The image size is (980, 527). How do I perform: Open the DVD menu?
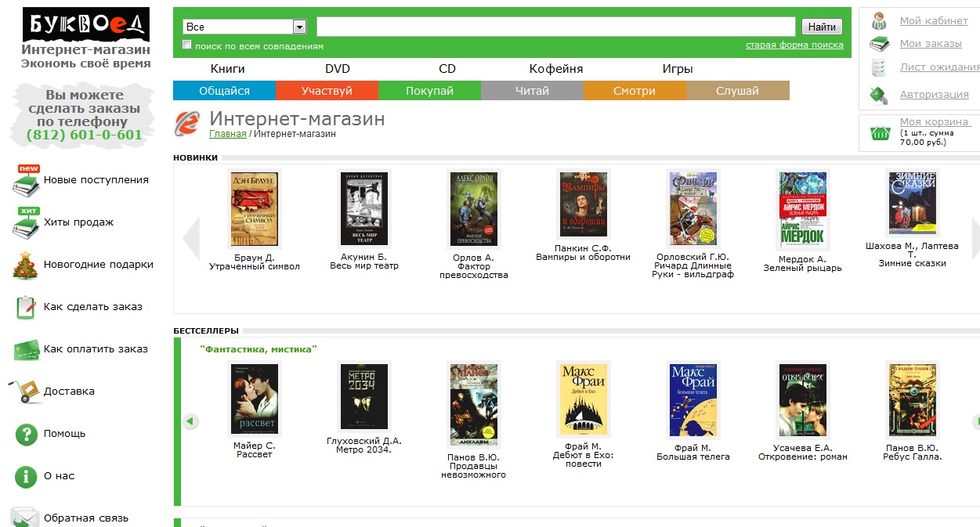(x=338, y=69)
